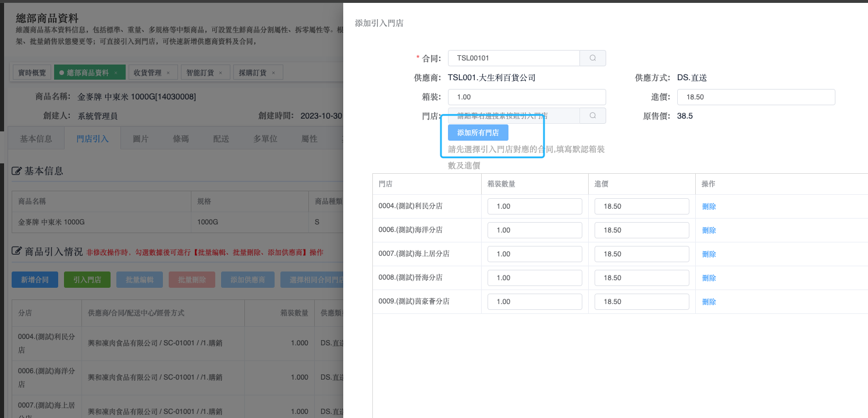Focus the 進價 input showing 18.50 in form

(756, 97)
